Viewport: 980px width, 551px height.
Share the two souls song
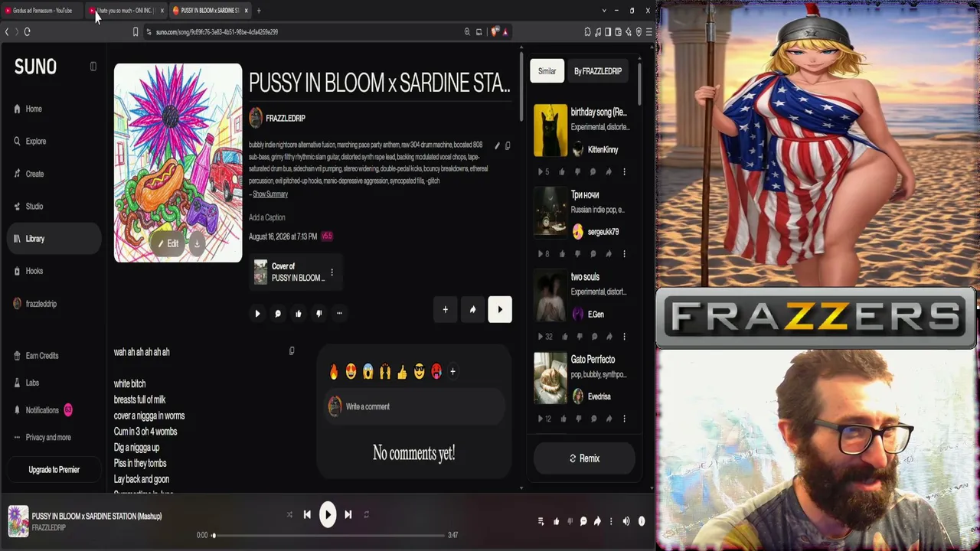609,337
